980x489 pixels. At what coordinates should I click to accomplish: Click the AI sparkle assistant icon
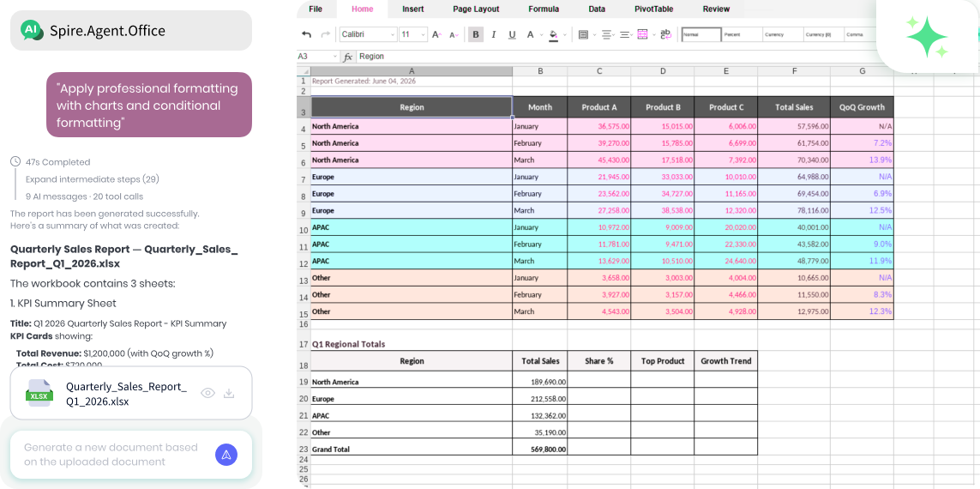click(x=928, y=37)
